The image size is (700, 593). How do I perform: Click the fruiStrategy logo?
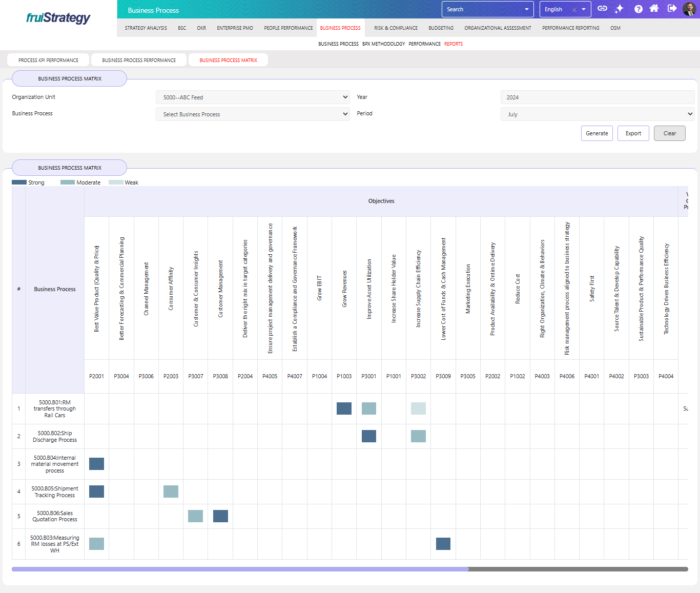pyautogui.click(x=58, y=18)
